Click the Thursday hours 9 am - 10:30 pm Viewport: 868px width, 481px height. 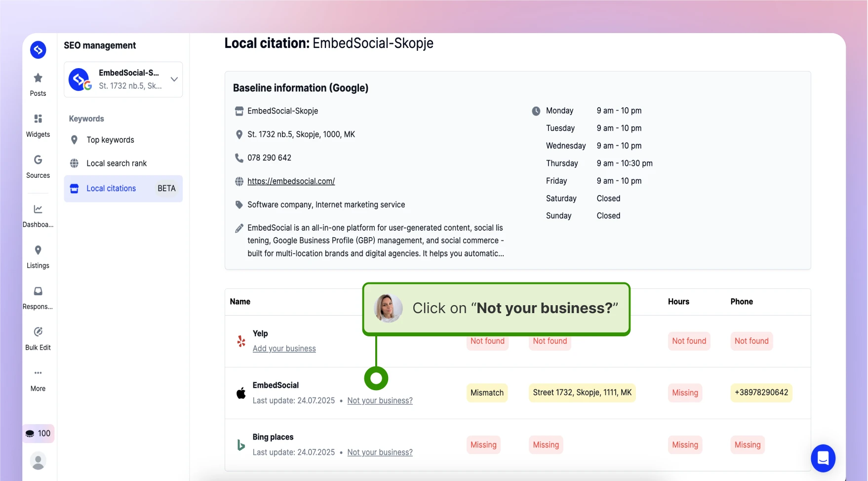point(625,163)
